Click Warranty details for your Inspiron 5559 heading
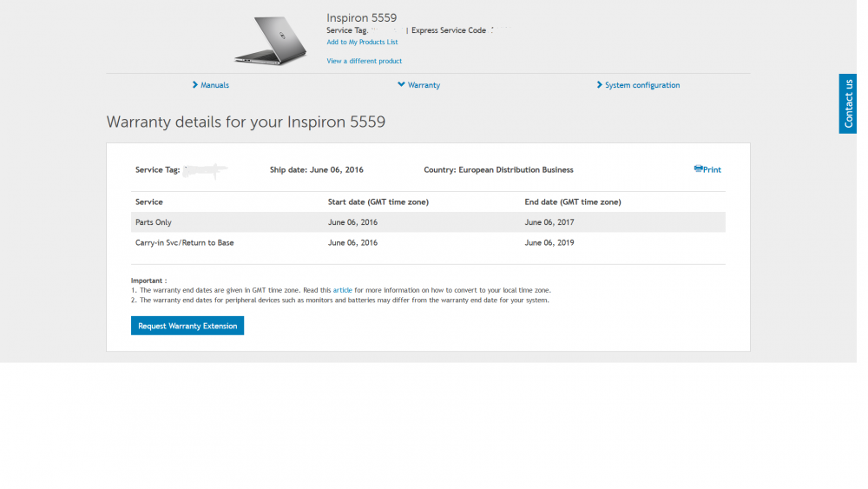This screenshot has width=868, height=489. click(x=246, y=122)
